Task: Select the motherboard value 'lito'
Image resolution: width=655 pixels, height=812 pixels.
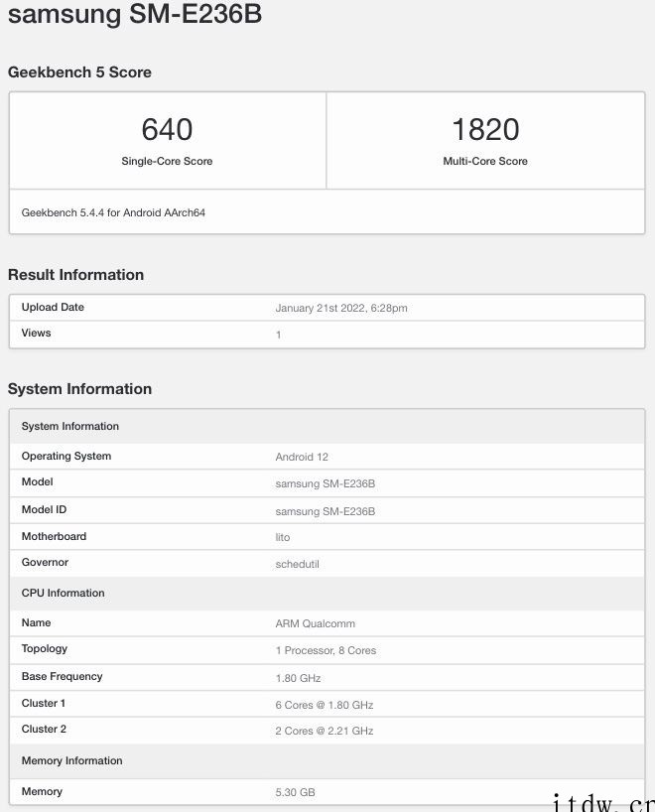Action: [283, 538]
